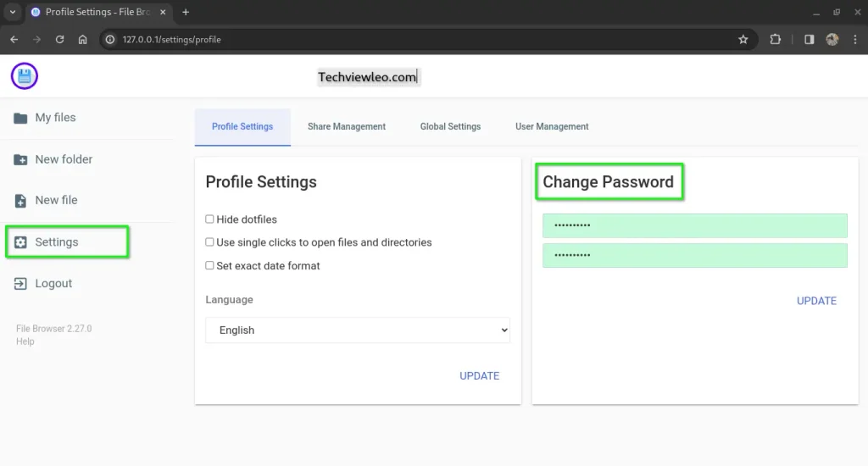Reload the page in browser

(59, 39)
